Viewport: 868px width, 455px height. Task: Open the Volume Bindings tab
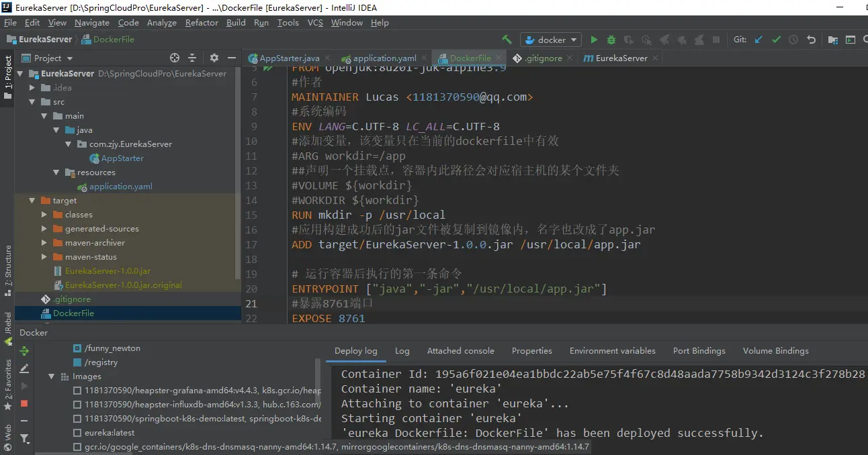pyautogui.click(x=776, y=351)
